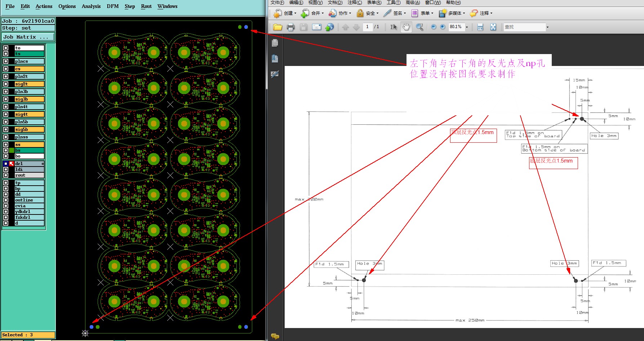Expand the Multimedia (多媒体) dropdown arrow
Viewport: 644px width, 341px height.
(x=464, y=13)
